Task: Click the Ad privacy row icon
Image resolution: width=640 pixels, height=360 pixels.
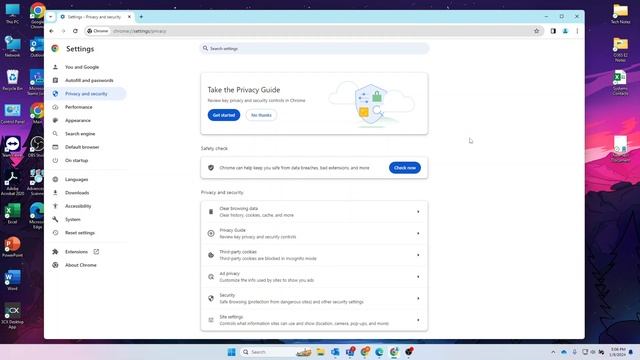Action: (211, 277)
